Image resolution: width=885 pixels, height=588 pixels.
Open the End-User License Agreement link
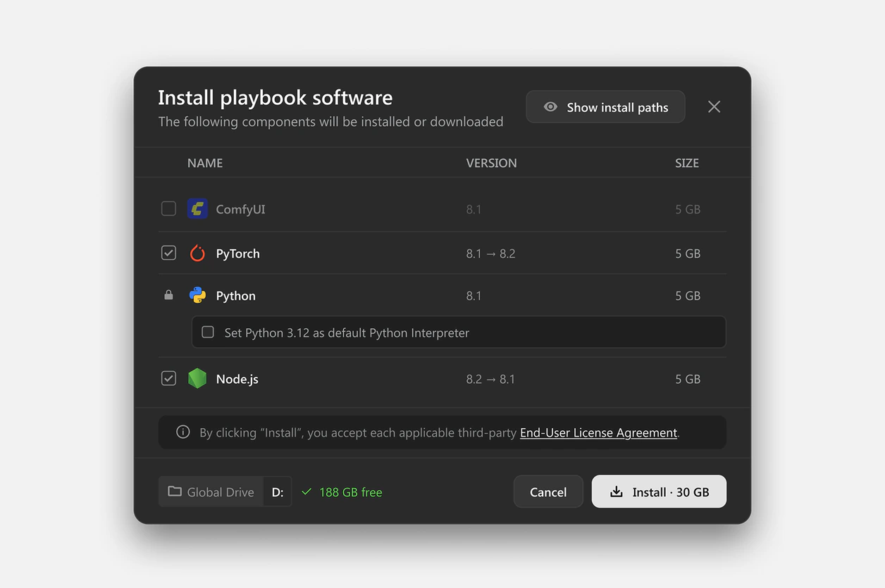pos(598,432)
